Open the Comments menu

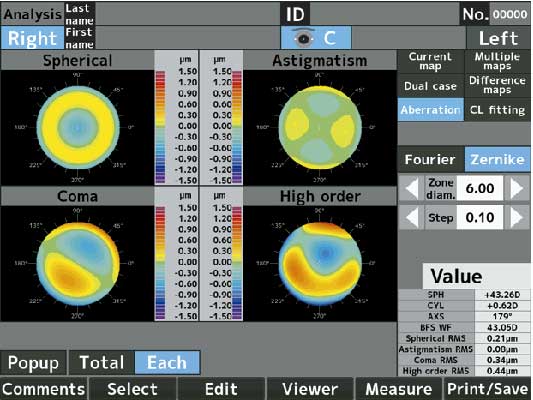click(44, 389)
